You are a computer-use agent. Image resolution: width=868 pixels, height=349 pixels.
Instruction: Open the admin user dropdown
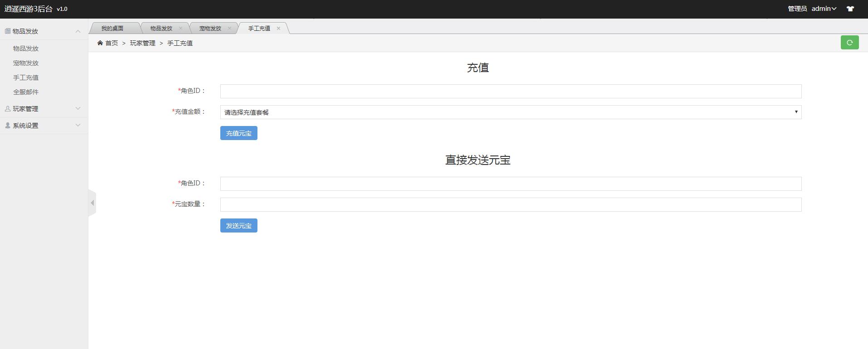[824, 9]
